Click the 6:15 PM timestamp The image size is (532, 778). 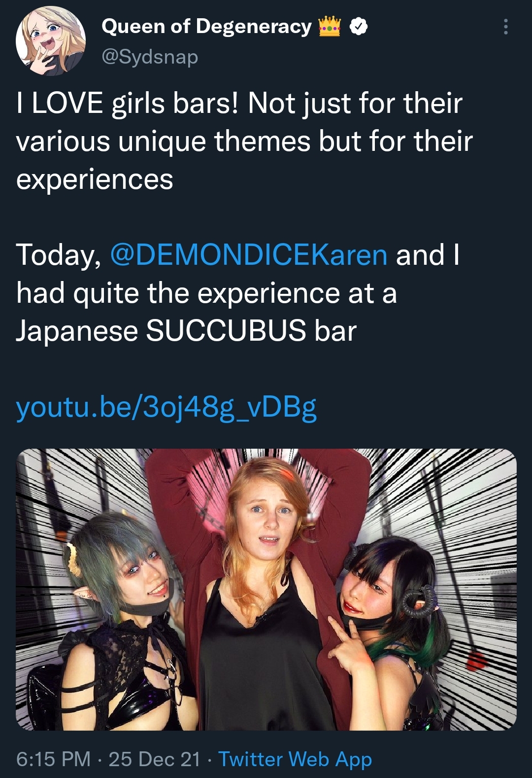click(53, 759)
